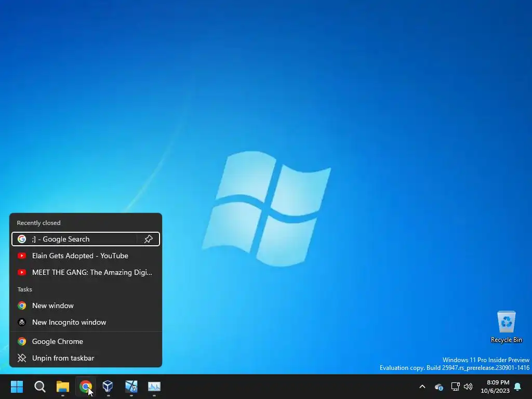
Task: Open the performance graph taskbar app
Action: point(154,387)
